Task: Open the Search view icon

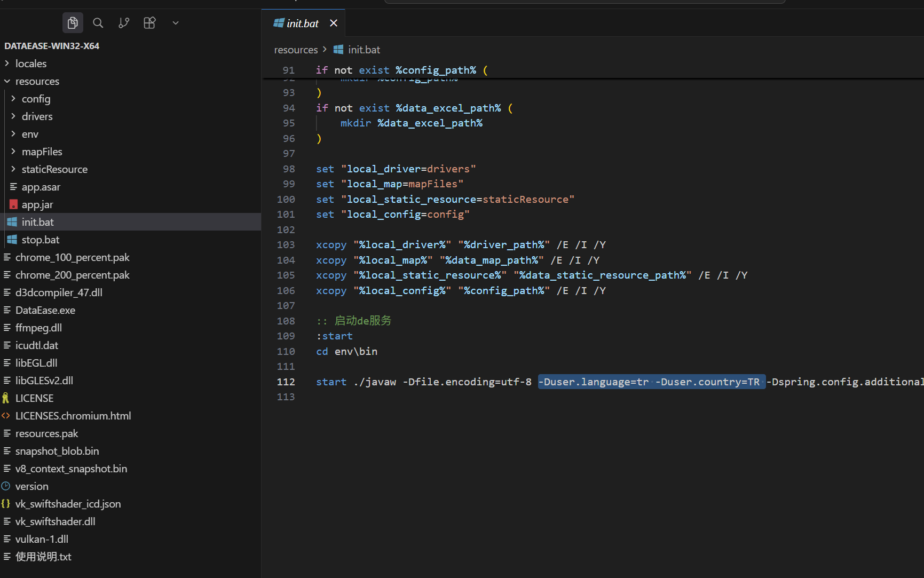Action: point(98,23)
